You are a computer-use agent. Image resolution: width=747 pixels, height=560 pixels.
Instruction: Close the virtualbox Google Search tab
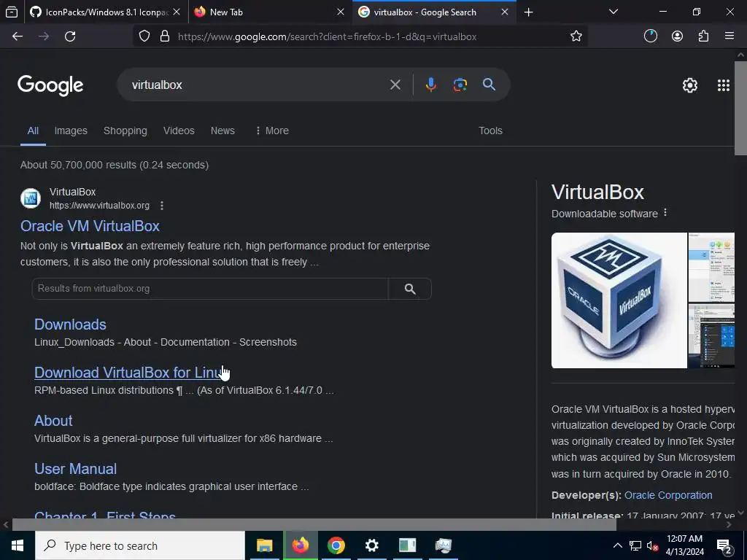click(x=505, y=12)
